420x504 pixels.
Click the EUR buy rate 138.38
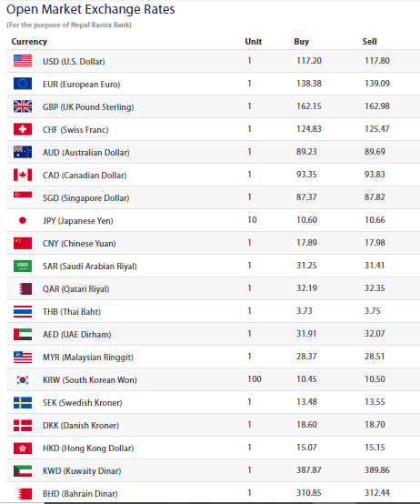coord(309,84)
